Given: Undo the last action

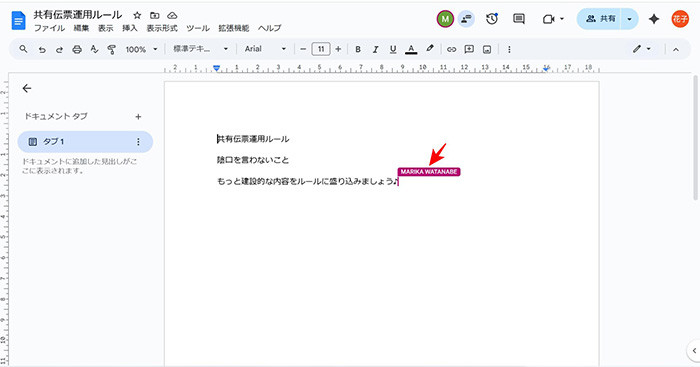Looking at the screenshot, I should (42, 50).
